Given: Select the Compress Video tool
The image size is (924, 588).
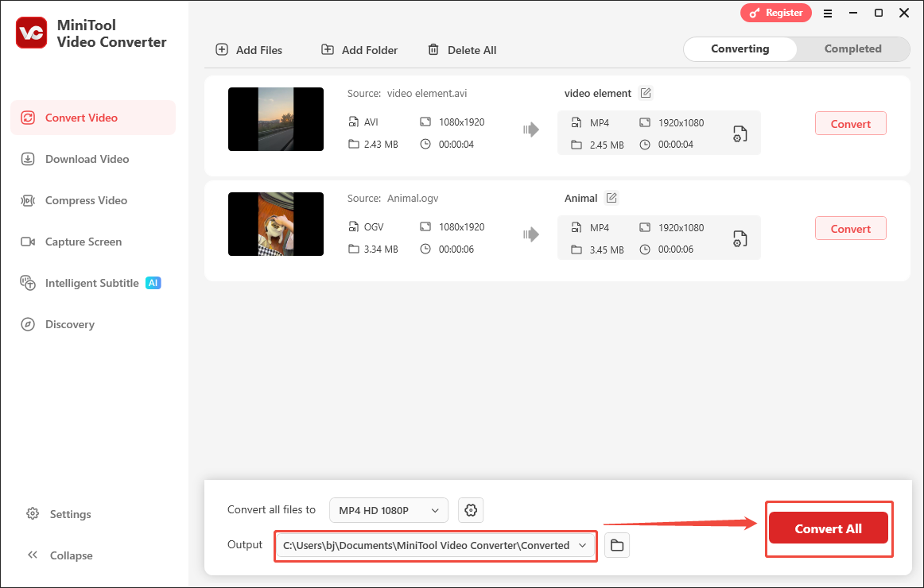Looking at the screenshot, I should 84,200.
